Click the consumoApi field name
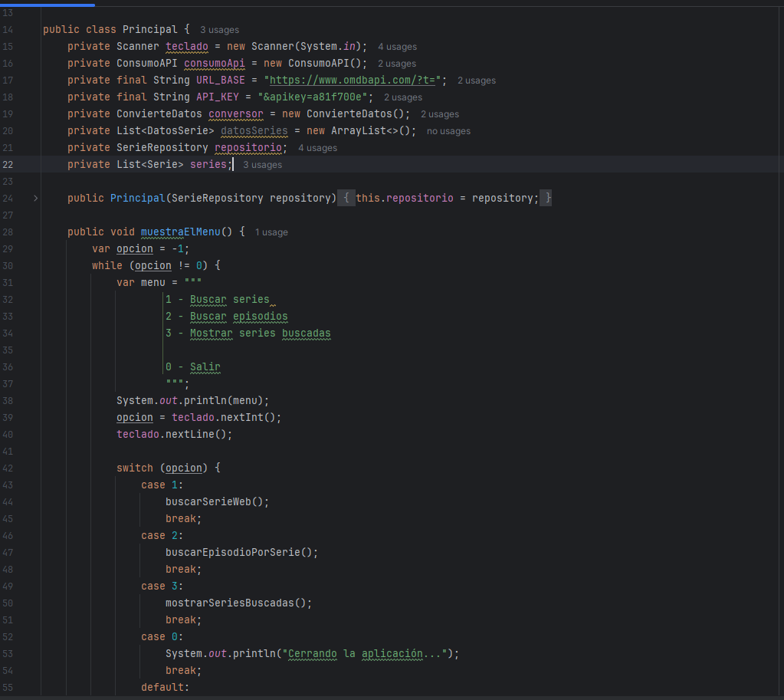 coord(215,63)
